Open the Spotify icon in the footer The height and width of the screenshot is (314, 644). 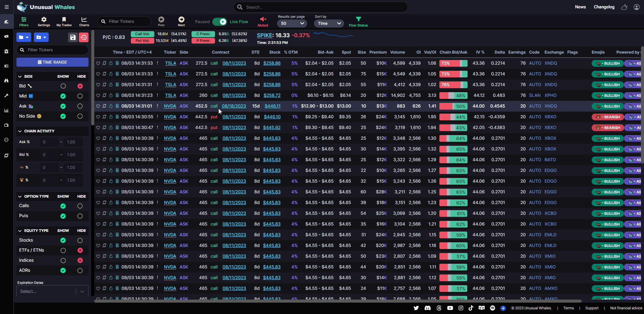click(492, 308)
